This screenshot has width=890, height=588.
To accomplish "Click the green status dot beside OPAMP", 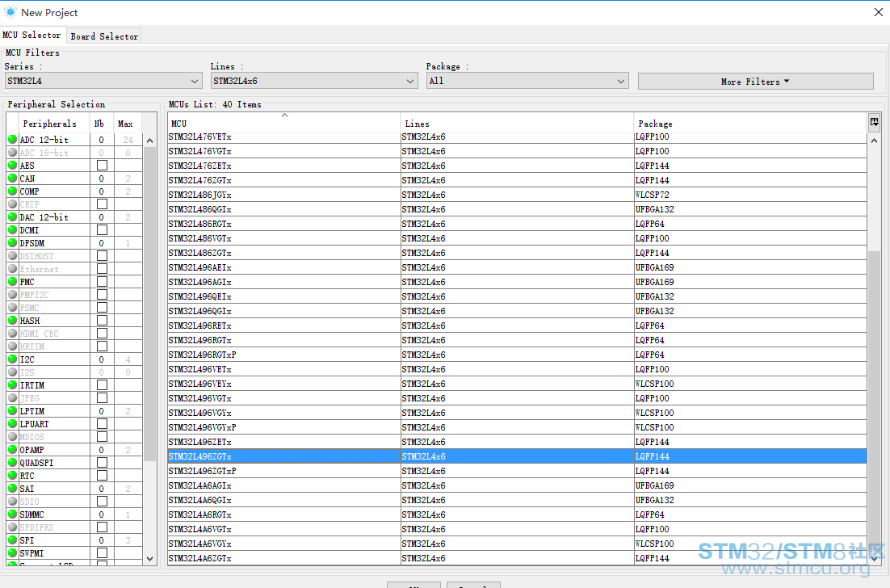I will [x=12, y=450].
